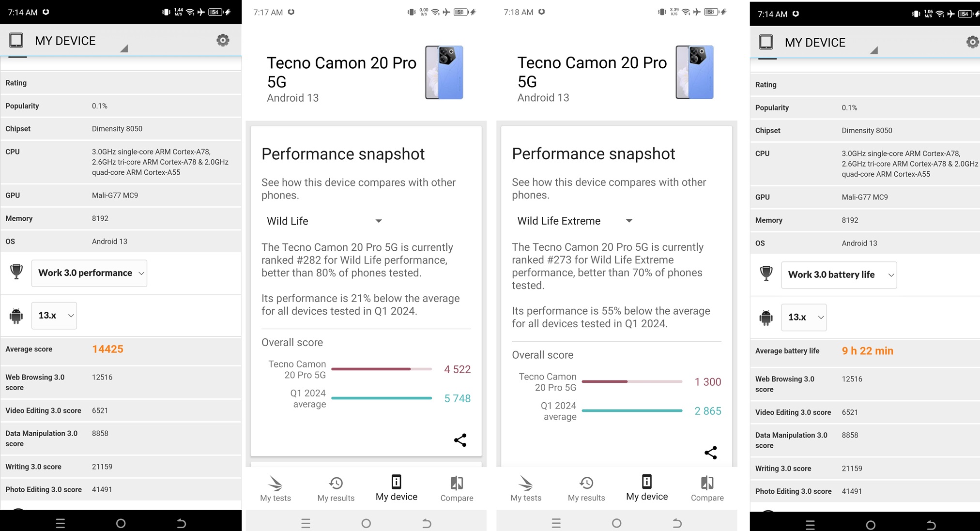Open Compare tab in Wild Life screen
This screenshot has width=980, height=531.
click(457, 488)
